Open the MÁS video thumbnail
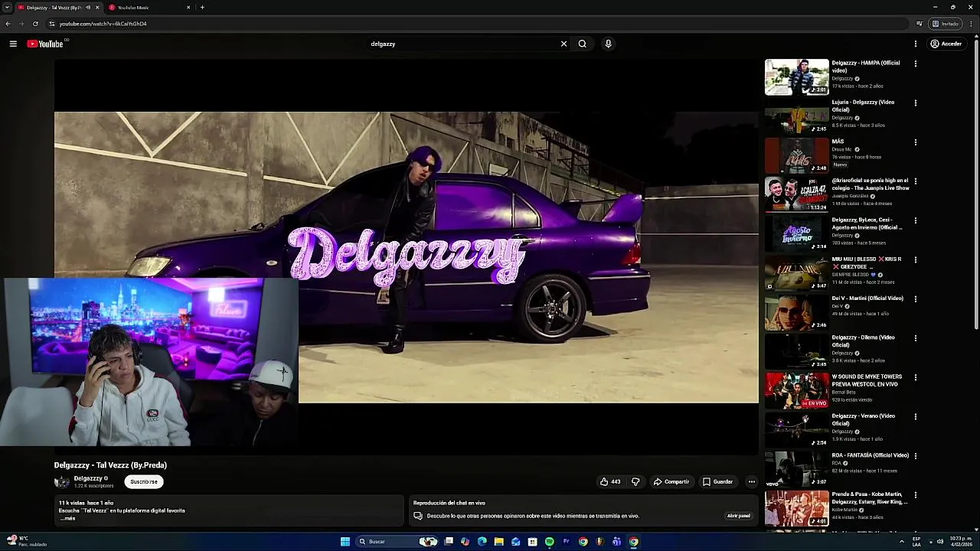This screenshot has width=980, height=551. tap(796, 155)
